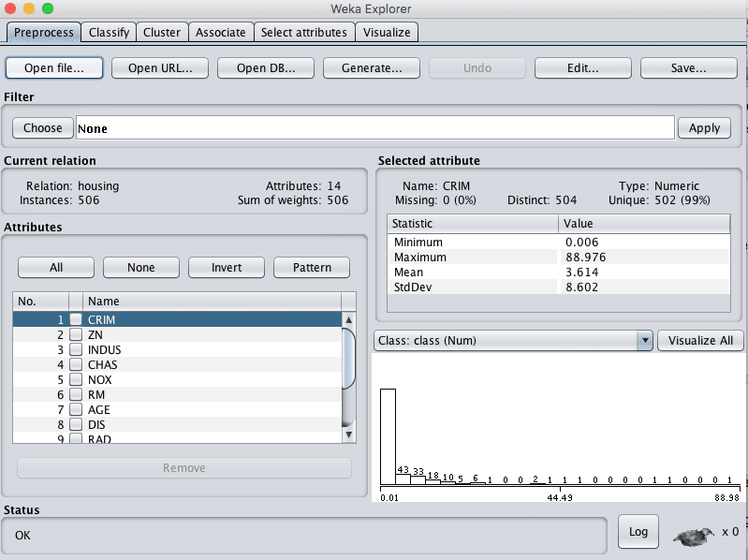
Task: Select the Preprocess tab
Action: [43, 33]
